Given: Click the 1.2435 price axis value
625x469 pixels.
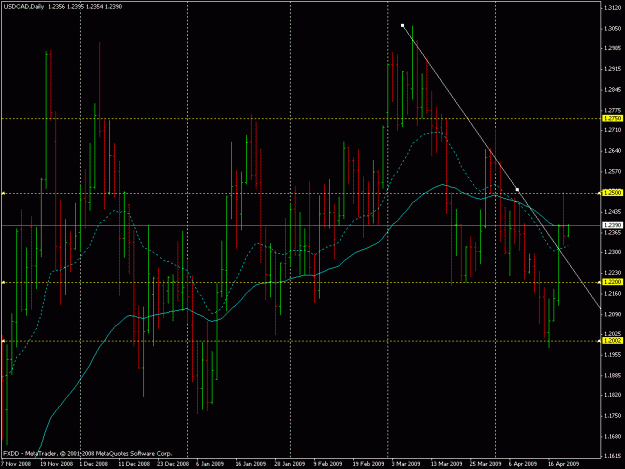Looking at the screenshot, I should (613, 212).
